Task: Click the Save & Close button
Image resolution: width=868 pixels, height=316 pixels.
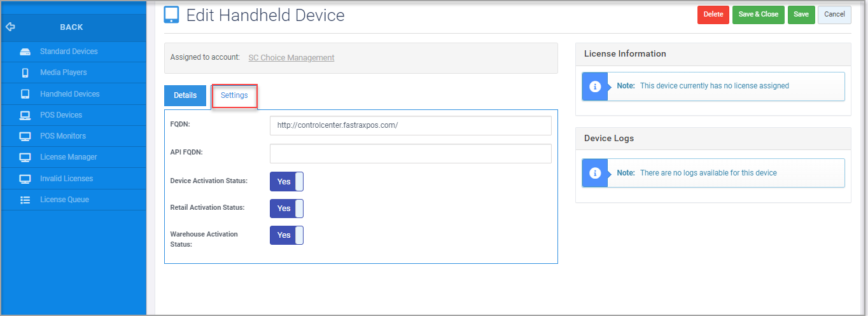Action: click(759, 15)
